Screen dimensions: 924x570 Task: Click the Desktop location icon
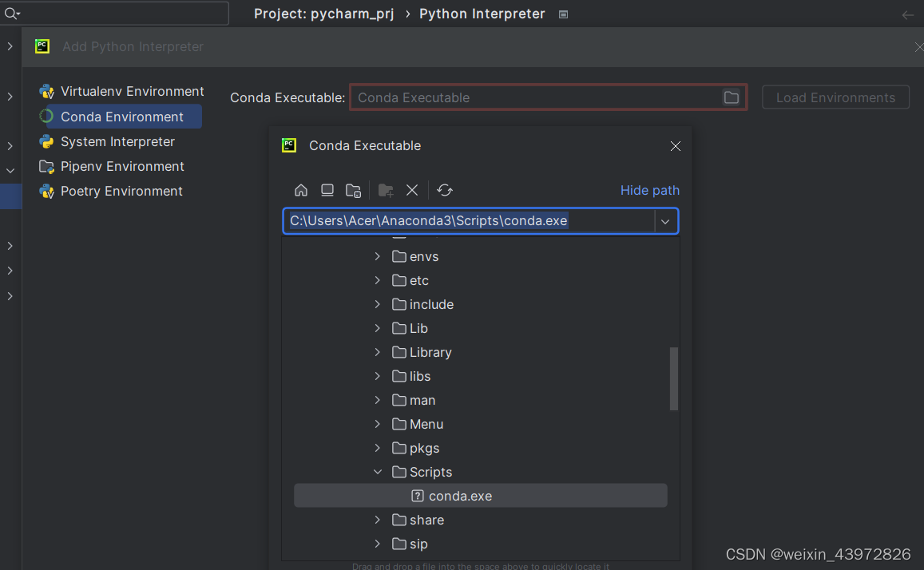[327, 190]
